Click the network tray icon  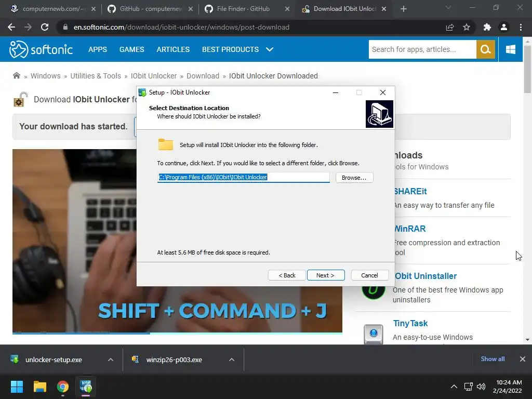(468, 387)
